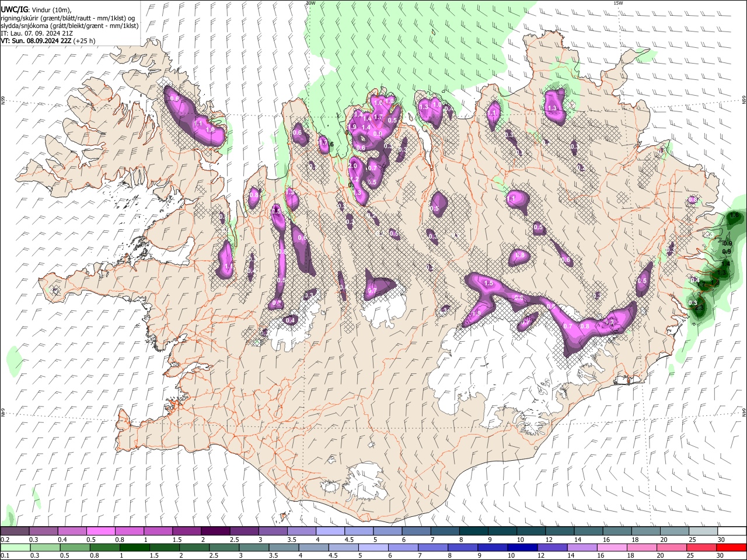Pick upper-row swatch between 0.3 and 0.4

tap(43, 531)
